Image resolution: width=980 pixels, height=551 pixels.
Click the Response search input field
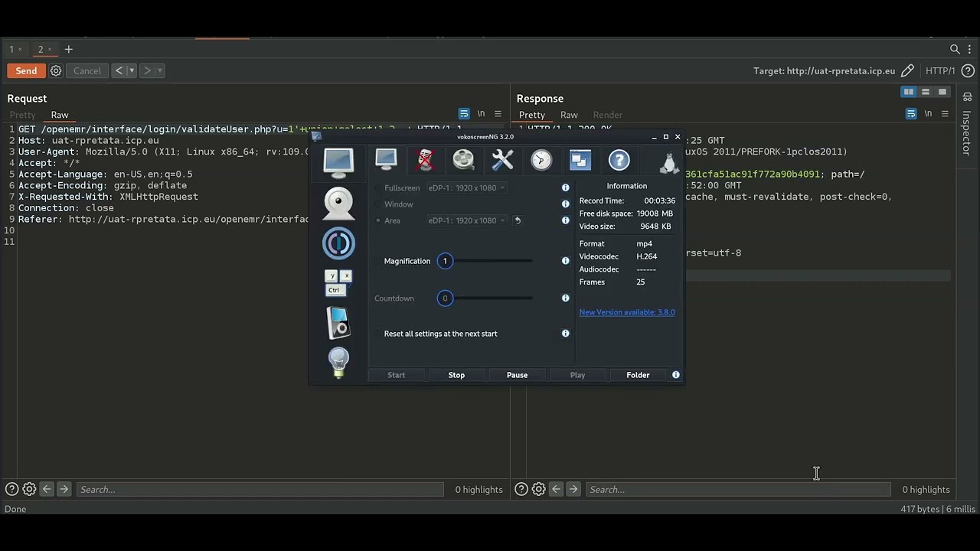point(738,490)
